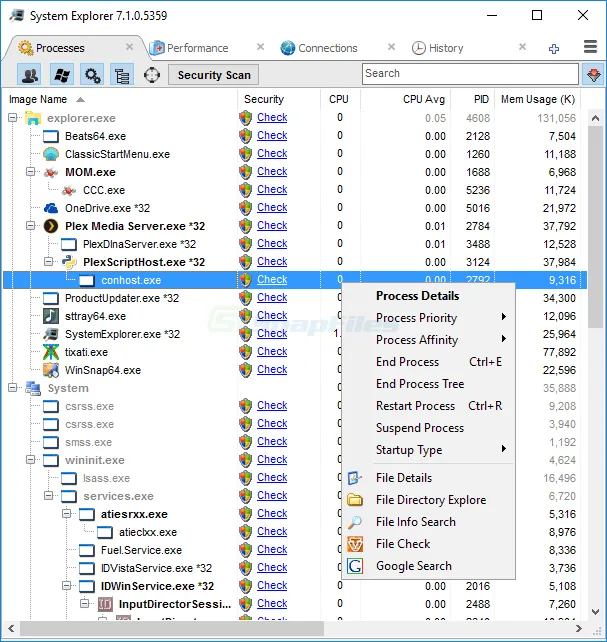607x642 pixels.
Task: Click horizontal scrollbar right arrow
Action: (x=578, y=628)
